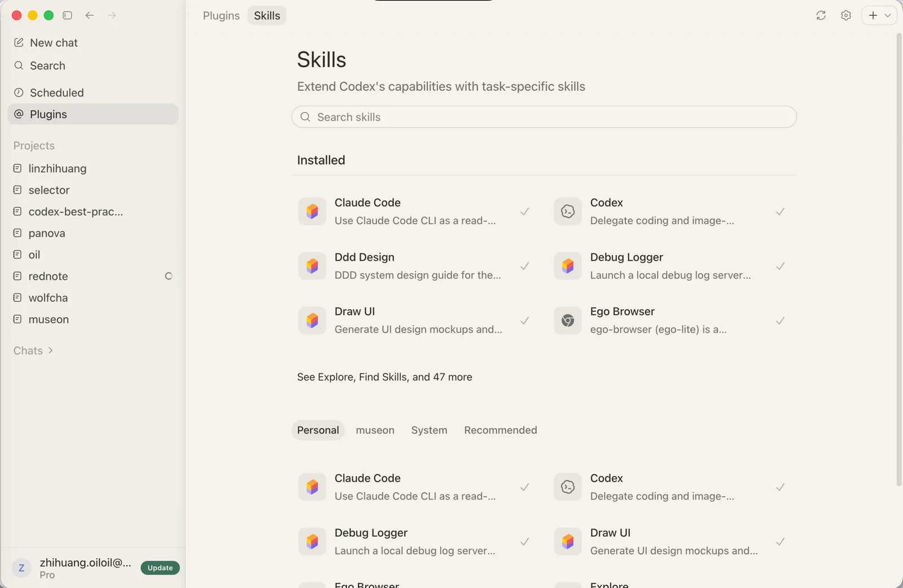Click Claude Code icon in Personal list
Image resolution: width=903 pixels, height=588 pixels.
pyautogui.click(x=312, y=487)
